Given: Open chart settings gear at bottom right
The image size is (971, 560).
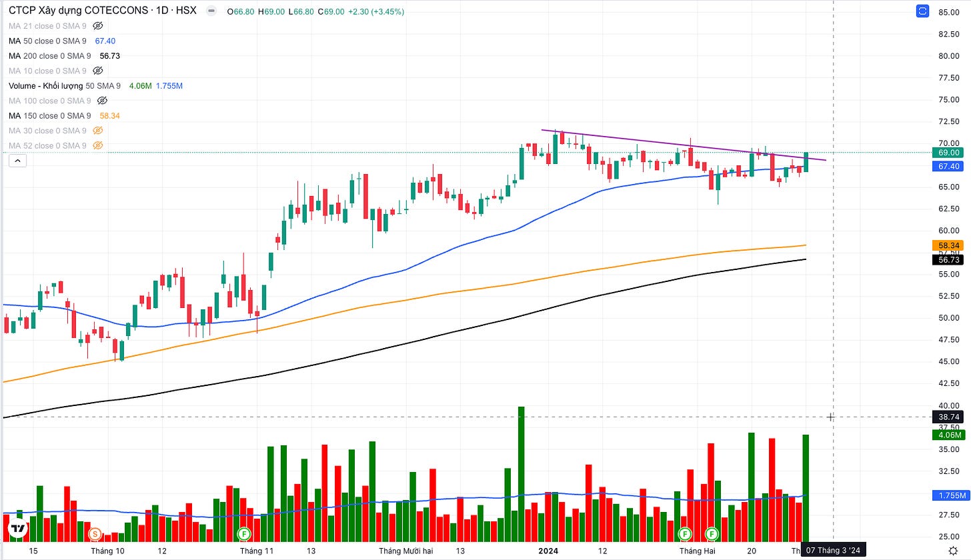Looking at the screenshot, I should pos(954,551).
